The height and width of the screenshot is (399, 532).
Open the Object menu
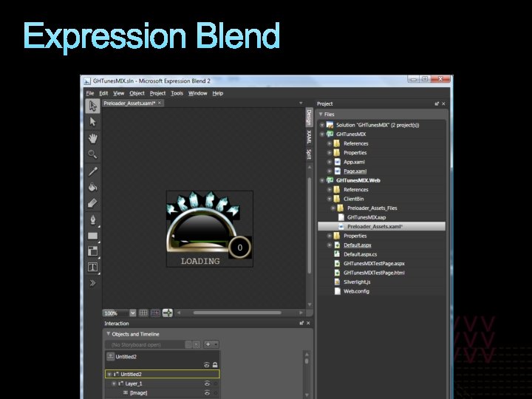tap(137, 93)
